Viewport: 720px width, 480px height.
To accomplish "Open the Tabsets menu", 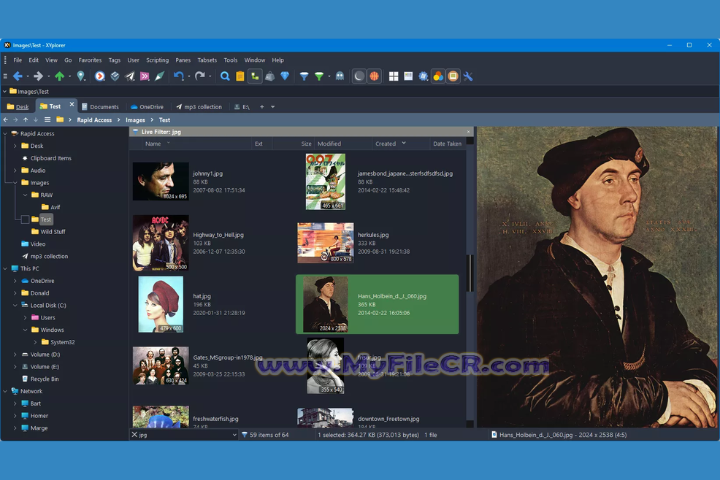I will pos(207,60).
